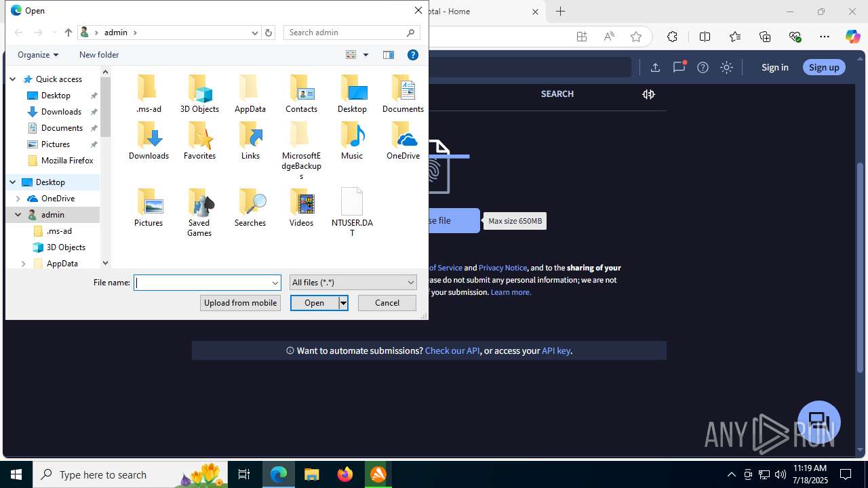Open File Explorer from the taskbar
This screenshot has width=868, height=488.
312,474
